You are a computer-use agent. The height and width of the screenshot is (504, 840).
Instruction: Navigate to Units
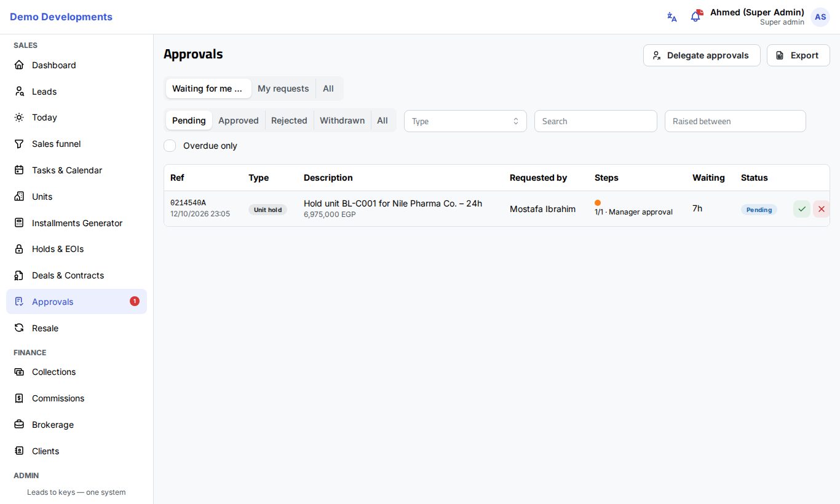coord(76,197)
